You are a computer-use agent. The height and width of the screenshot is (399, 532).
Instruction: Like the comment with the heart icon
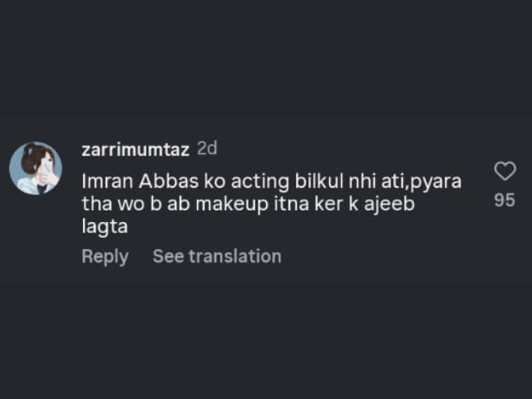point(505,171)
